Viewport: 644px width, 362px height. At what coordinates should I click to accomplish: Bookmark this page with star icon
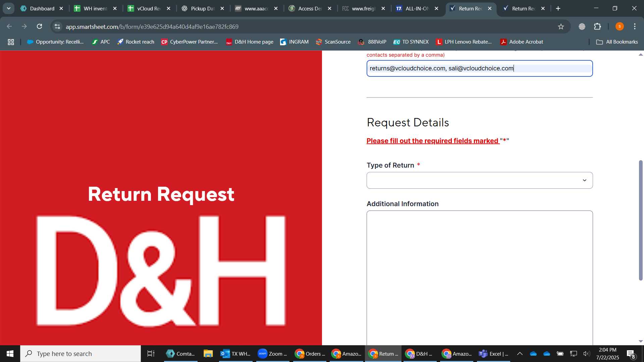pyautogui.click(x=561, y=26)
